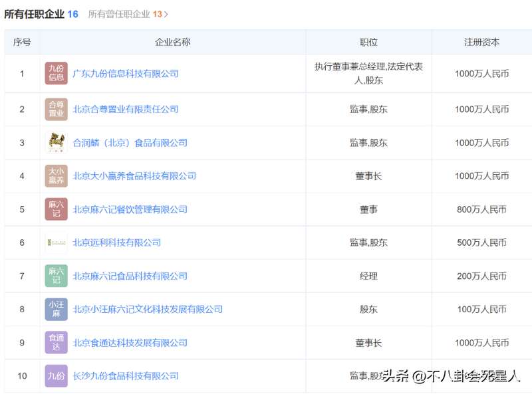Click the 北京远利科技 logo thumbnail
This screenshot has height=394, width=532.
click(x=57, y=243)
